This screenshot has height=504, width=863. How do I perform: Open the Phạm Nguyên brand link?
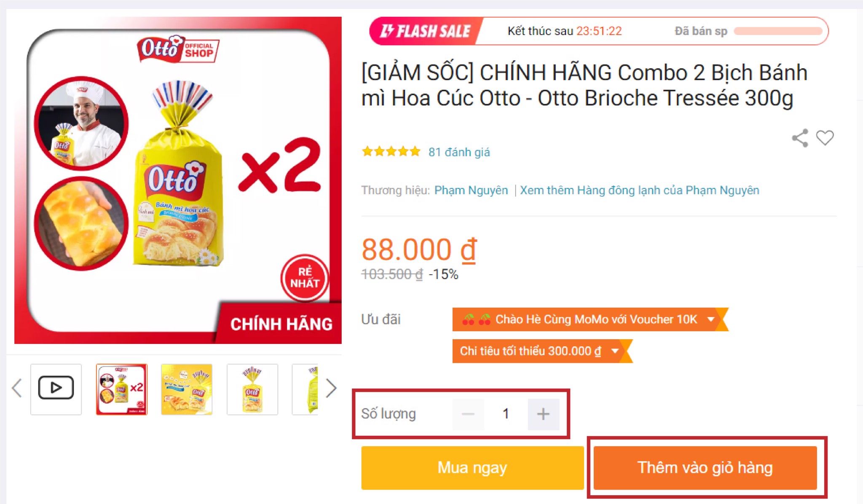(x=471, y=190)
